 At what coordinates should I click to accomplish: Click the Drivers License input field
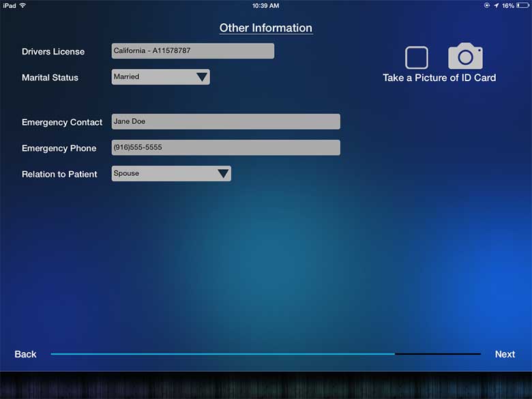coord(193,51)
